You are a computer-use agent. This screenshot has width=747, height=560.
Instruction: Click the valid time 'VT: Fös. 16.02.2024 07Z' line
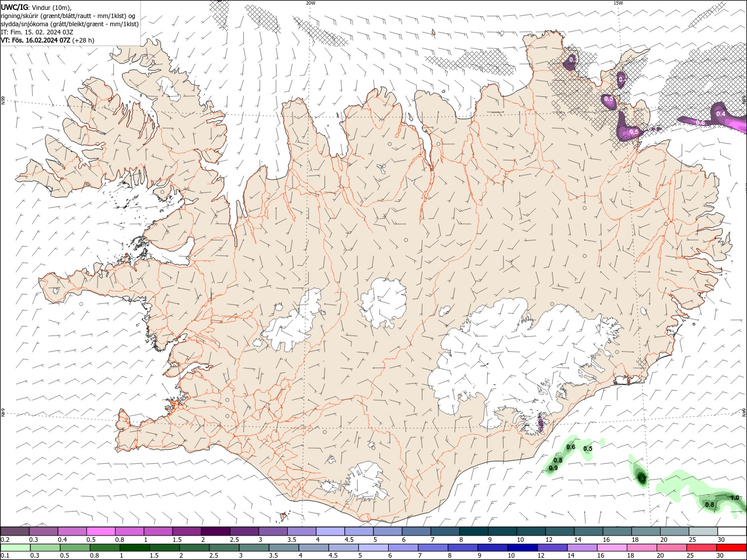pyautogui.click(x=47, y=40)
